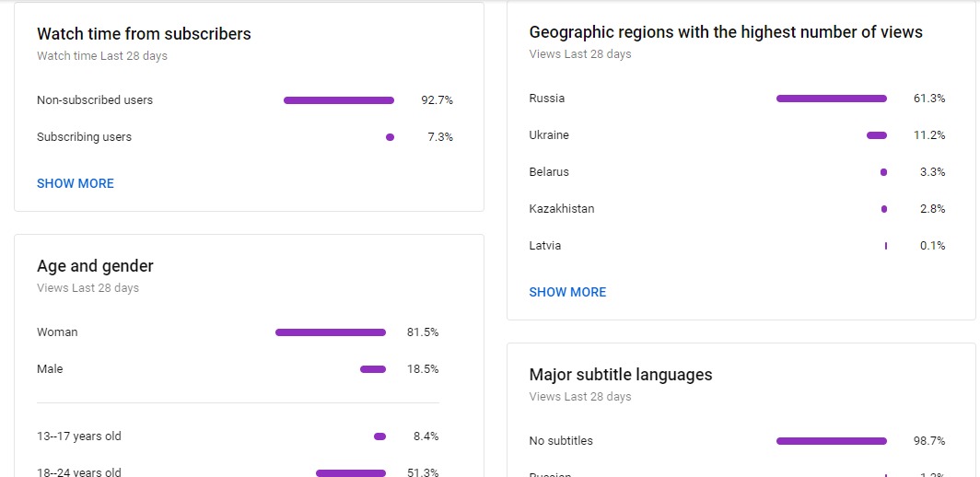The image size is (980, 477).
Task: Select the 92.7% non-subscribed value
Action: (x=437, y=100)
